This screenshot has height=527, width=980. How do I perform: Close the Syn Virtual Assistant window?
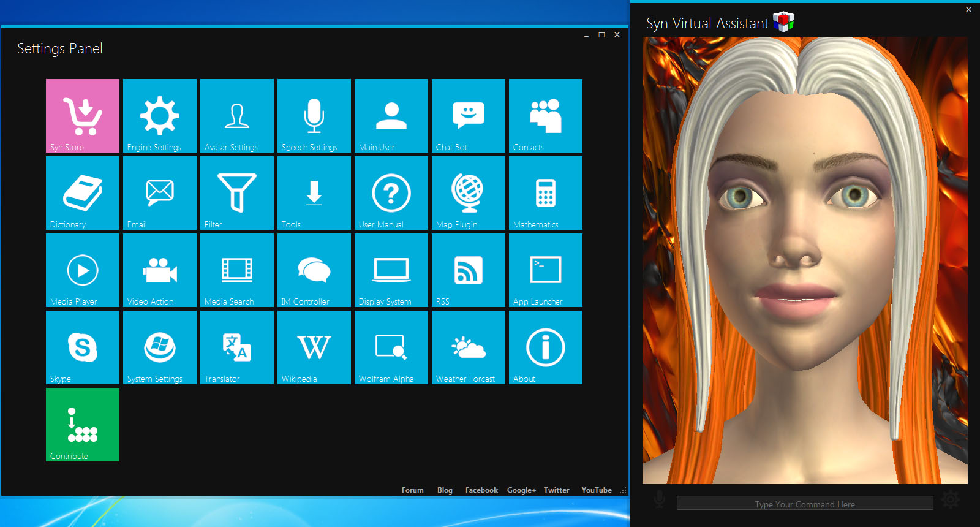pyautogui.click(x=968, y=9)
